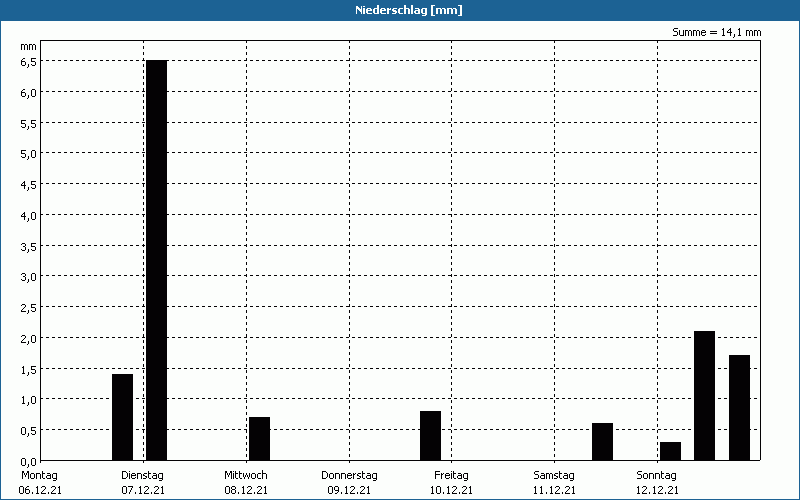This screenshot has height=500, width=800.
Task: Click the Samstag axis label
Action: click(554, 476)
